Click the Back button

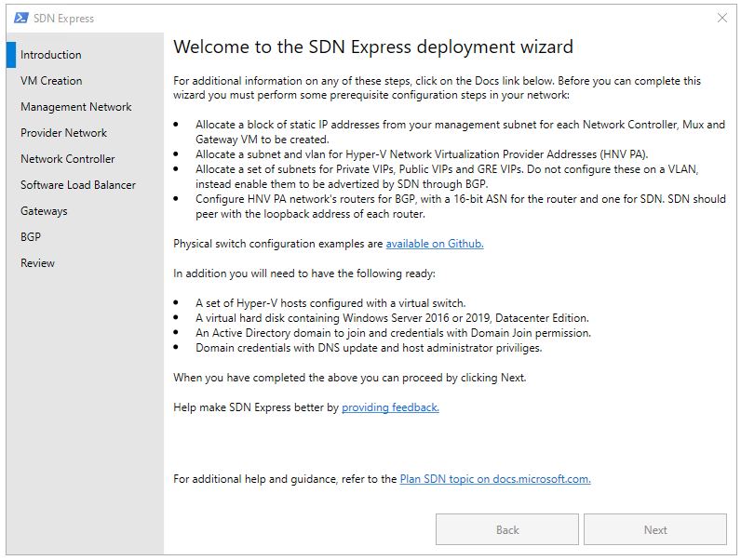tap(507, 530)
